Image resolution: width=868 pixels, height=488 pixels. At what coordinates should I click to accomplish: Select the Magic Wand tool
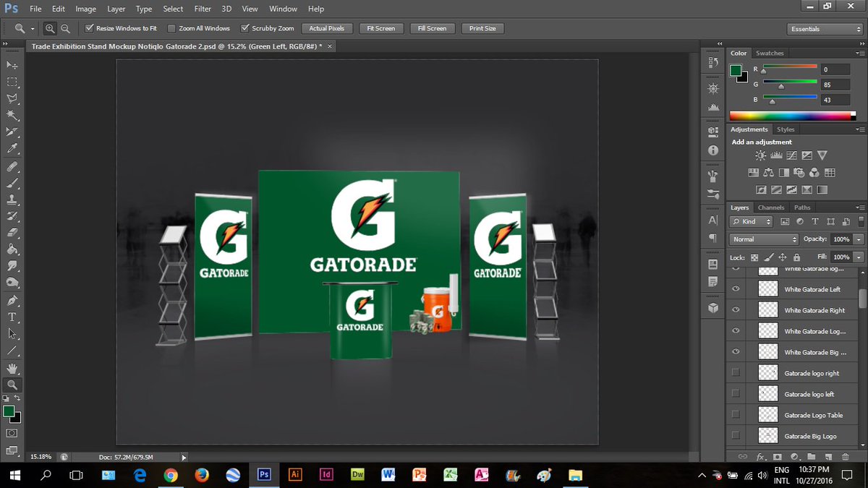[x=12, y=115]
